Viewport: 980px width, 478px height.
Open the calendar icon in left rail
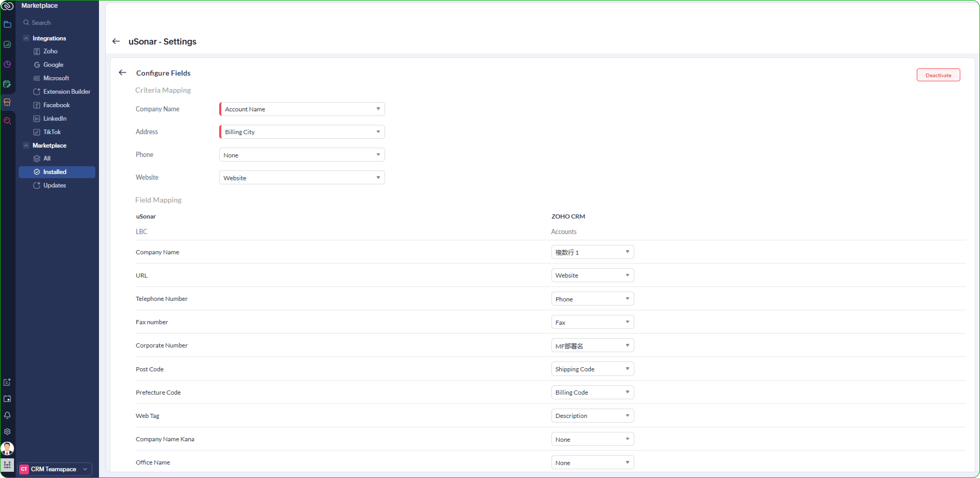point(7,399)
